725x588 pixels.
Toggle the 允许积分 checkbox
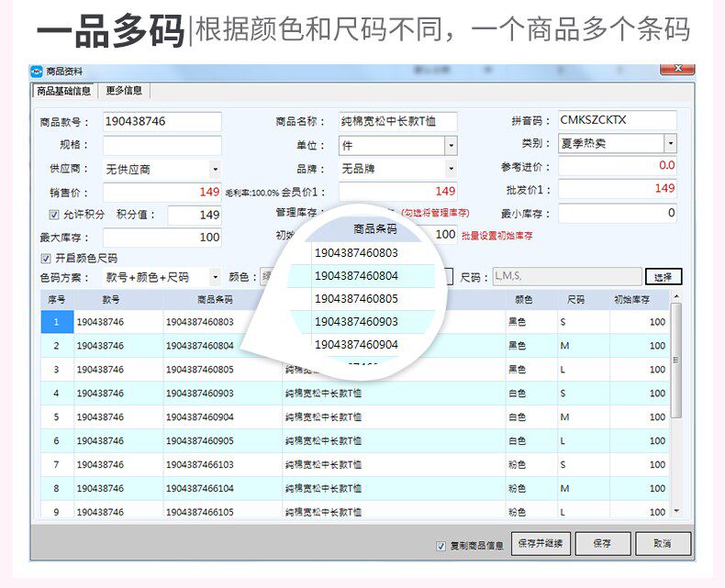pyautogui.click(x=53, y=215)
